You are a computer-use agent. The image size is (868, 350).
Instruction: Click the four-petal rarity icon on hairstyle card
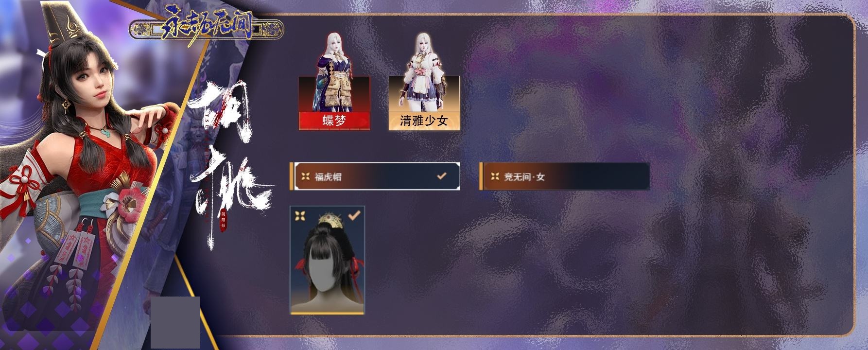click(x=300, y=215)
